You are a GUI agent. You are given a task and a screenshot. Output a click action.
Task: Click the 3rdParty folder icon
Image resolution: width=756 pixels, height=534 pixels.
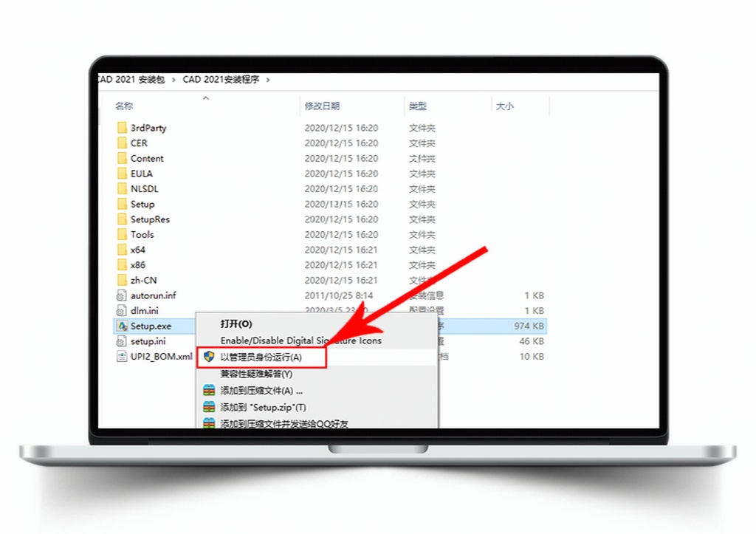tap(122, 127)
